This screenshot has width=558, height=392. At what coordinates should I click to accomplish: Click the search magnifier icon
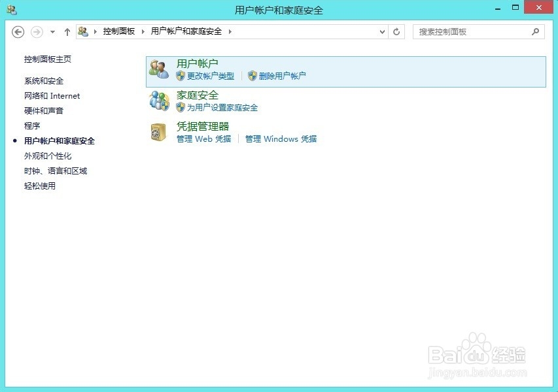point(535,31)
